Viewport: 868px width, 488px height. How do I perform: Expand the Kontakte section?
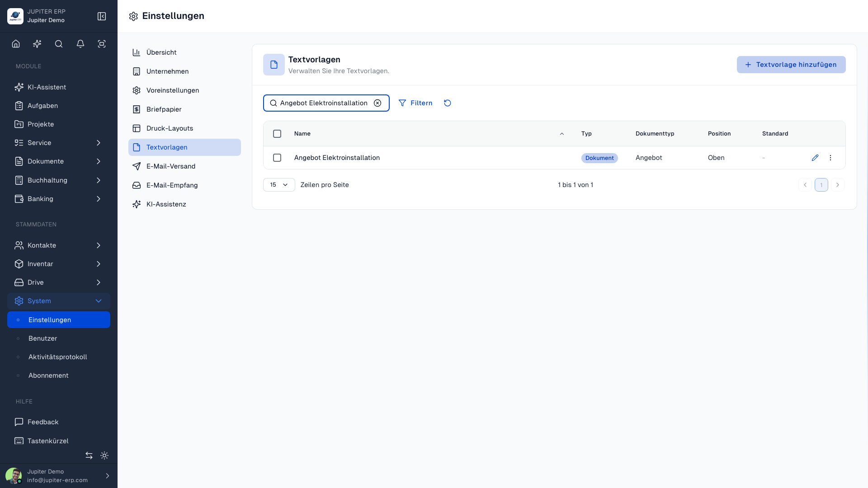59,245
